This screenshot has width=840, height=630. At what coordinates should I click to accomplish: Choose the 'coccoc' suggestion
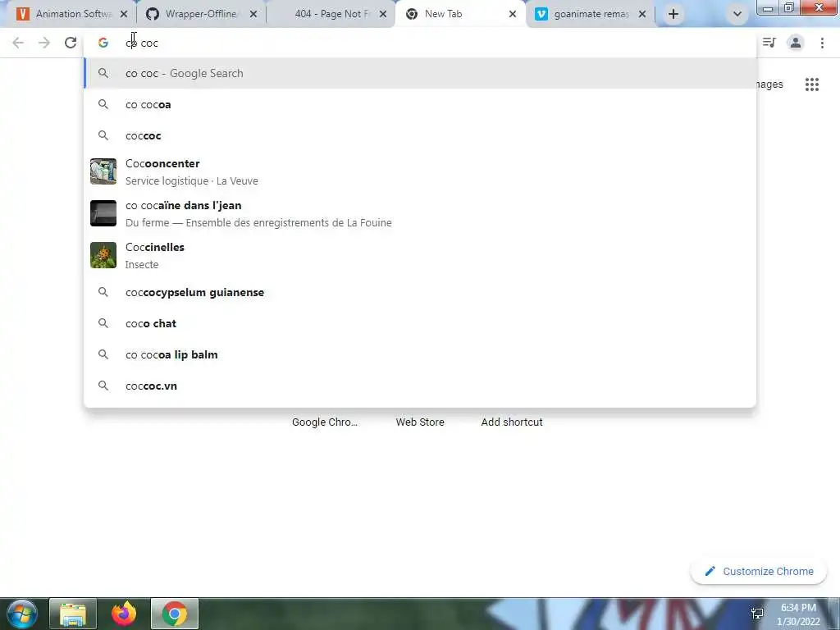pyautogui.click(x=421, y=135)
